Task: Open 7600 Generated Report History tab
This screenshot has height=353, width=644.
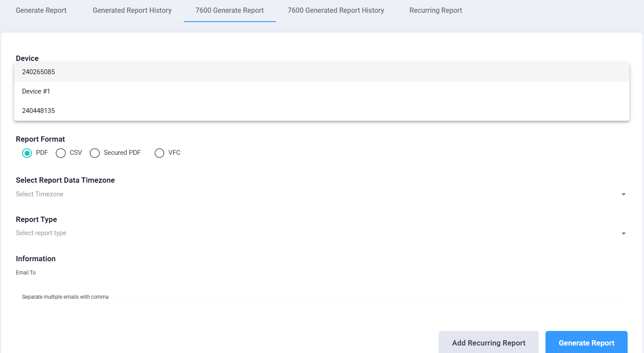Action: pos(336,10)
